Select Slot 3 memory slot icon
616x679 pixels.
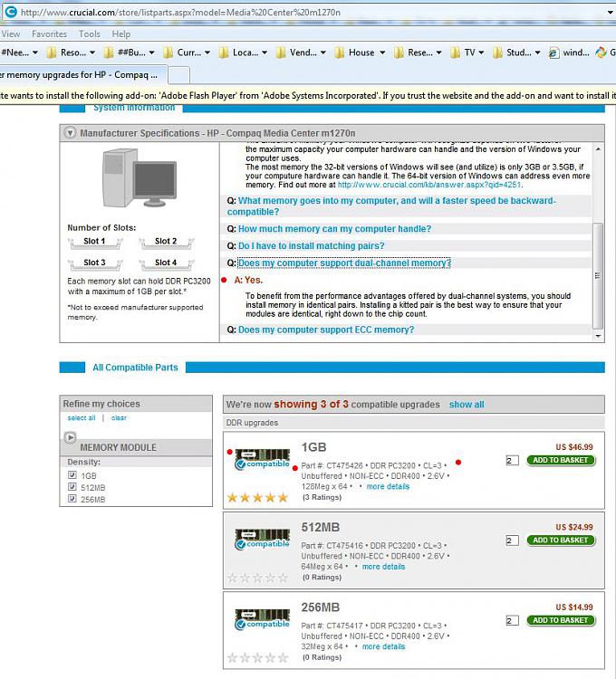coord(95,264)
